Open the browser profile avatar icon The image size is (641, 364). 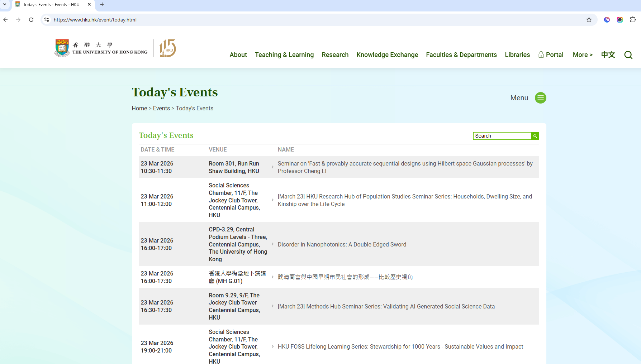pos(620,20)
